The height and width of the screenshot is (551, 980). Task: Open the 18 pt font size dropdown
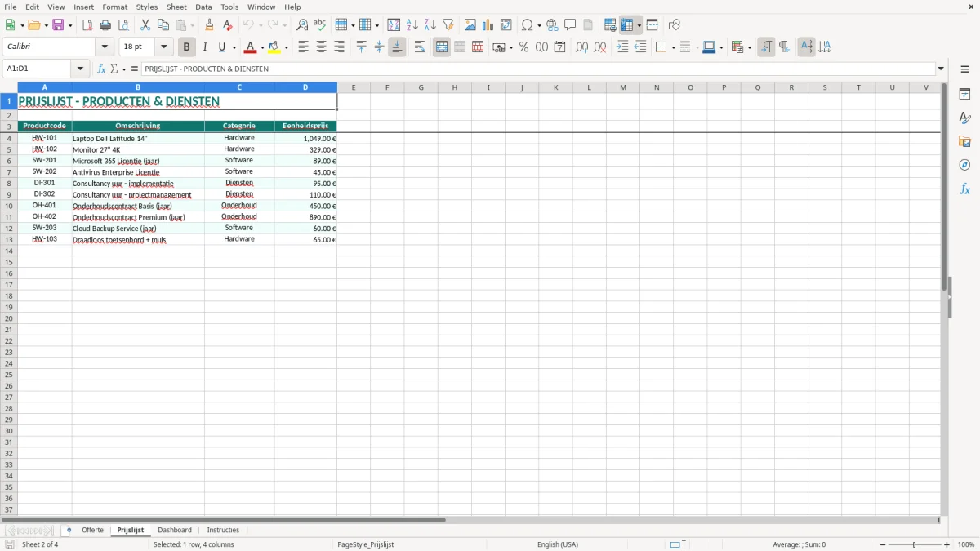(163, 47)
